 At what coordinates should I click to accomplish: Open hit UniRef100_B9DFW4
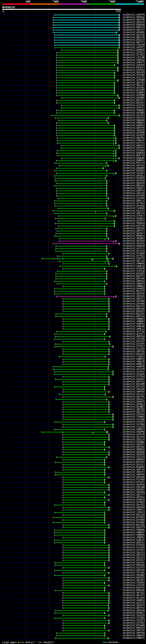pos(133,25)
